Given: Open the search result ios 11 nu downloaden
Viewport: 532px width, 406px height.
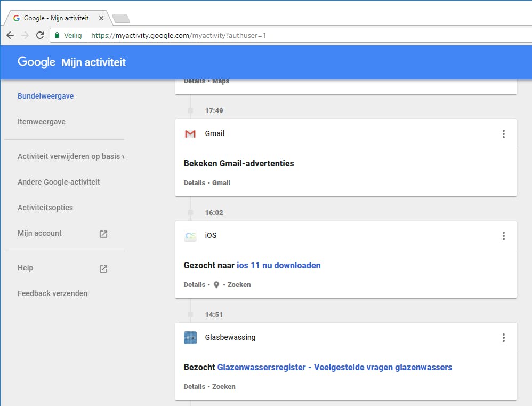Looking at the screenshot, I should coord(278,265).
